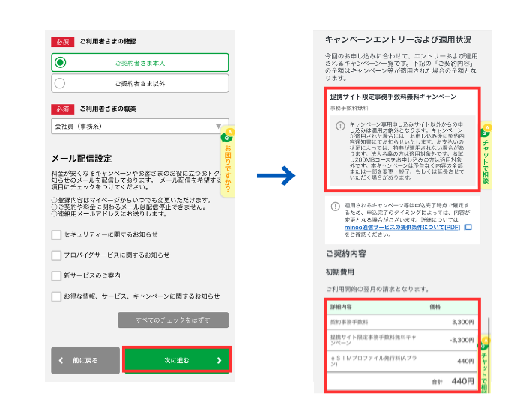Open the ご利用者さまの職業 dropdown
The image size is (532, 399).
(140, 126)
